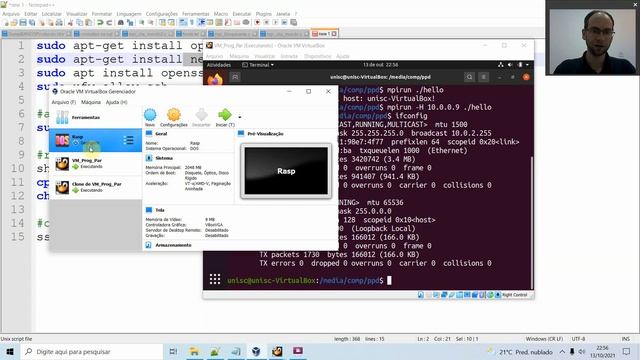640x360 pixels.
Task: Select VM_Prog_Par in the VM list
Action: click(x=96, y=164)
